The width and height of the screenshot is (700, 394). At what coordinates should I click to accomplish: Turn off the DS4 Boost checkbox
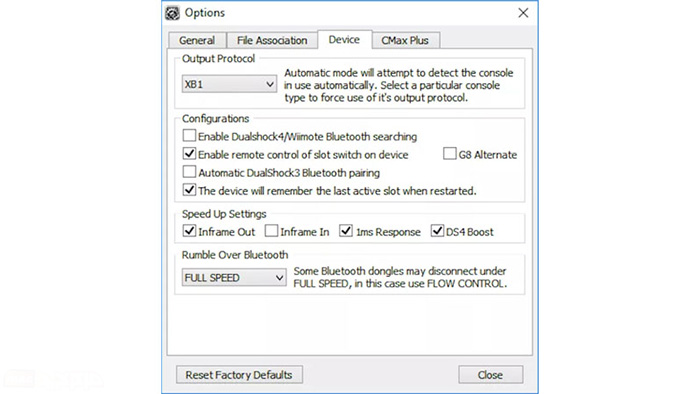(x=437, y=231)
